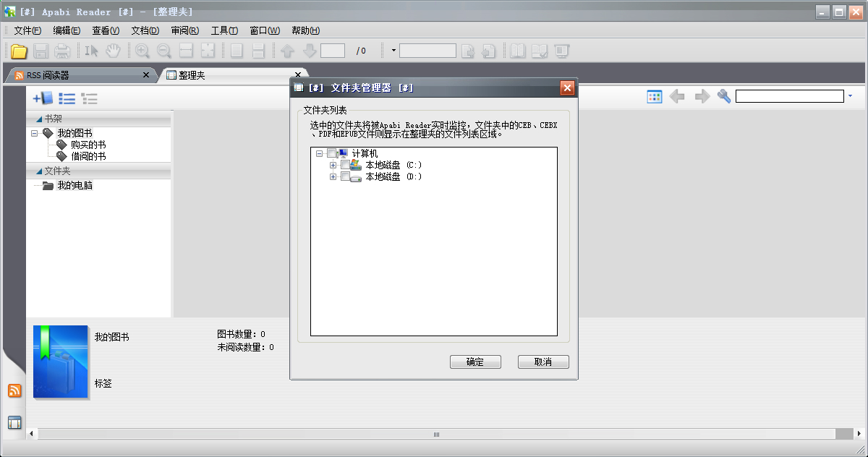Check the 计算机 checkbox in the folder tree
Image resolution: width=868 pixels, height=457 pixels.
[332, 153]
